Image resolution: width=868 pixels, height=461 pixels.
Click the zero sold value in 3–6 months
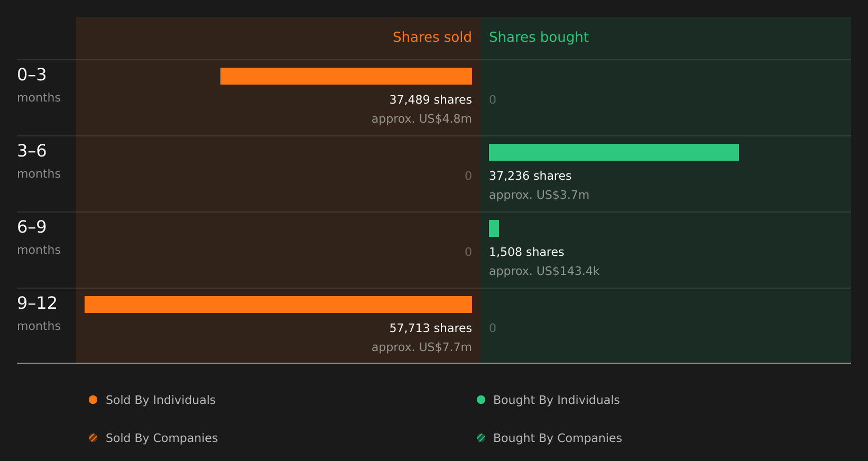pos(468,176)
